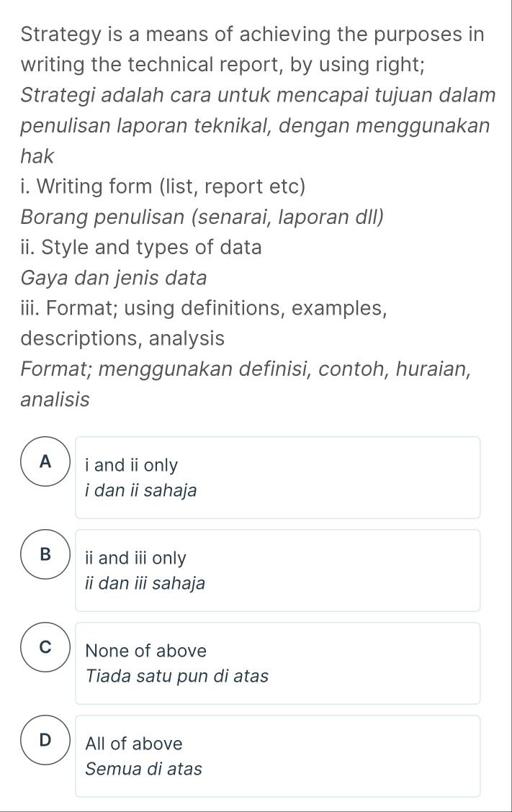This screenshot has height=812, width=512.
Task: Choose the circle labeled C
Action: point(47,649)
